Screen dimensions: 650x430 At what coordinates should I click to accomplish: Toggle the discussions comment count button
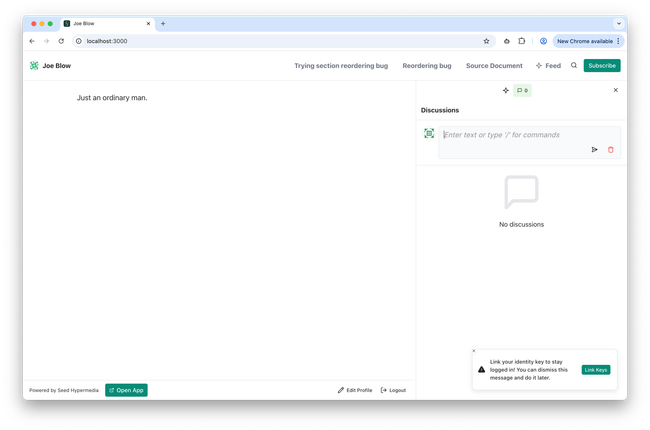(x=522, y=90)
